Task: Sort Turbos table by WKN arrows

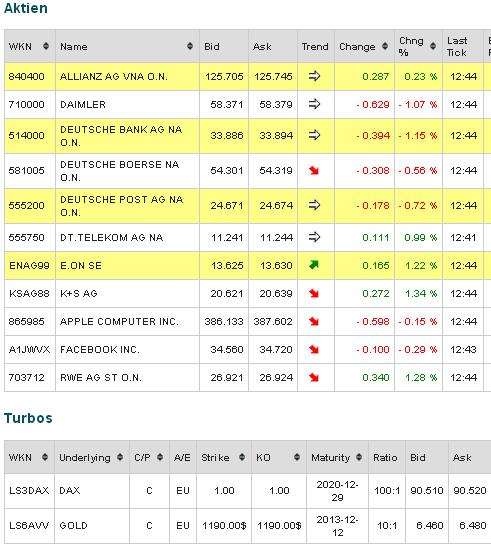Action: click(45, 457)
